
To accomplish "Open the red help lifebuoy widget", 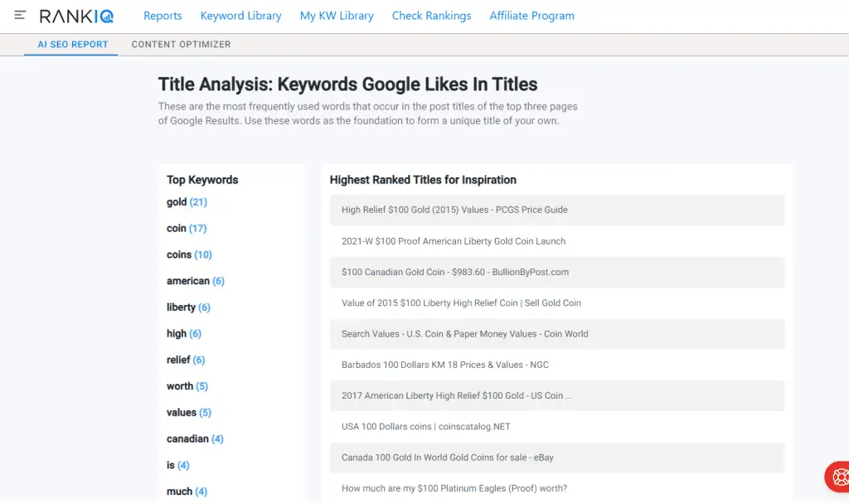I will tap(838, 477).
